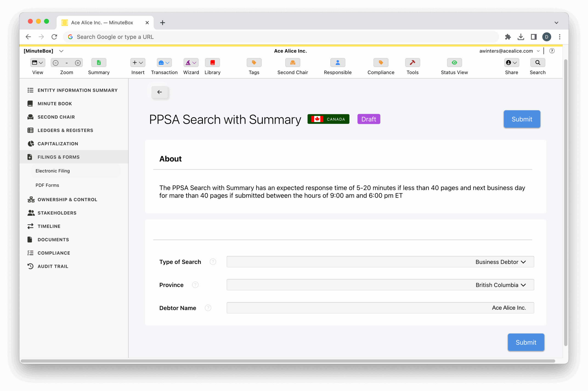Image resolution: width=588 pixels, height=391 pixels.
Task: Open Tools hammer icon
Action: [x=412, y=63]
